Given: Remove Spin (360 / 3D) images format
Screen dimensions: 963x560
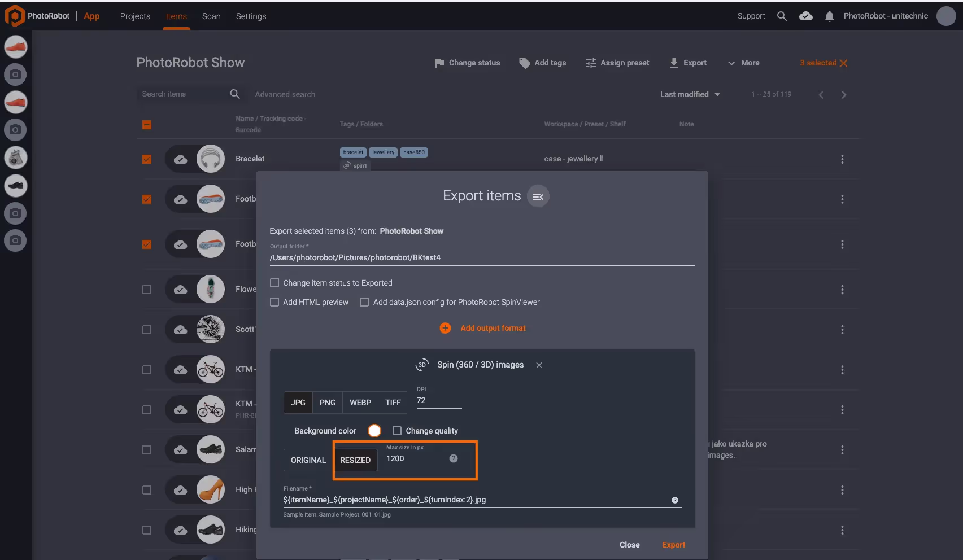Looking at the screenshot, I should pos(539,365).
